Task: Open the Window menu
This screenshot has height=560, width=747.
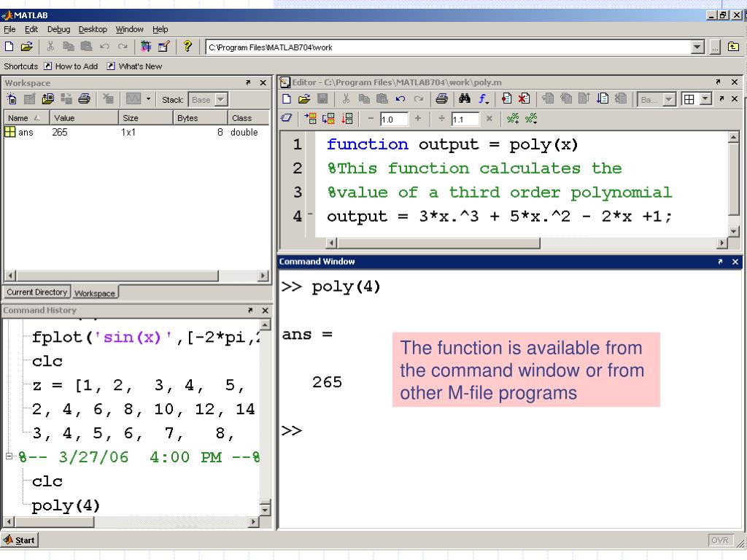Action: [x=130, y=29]
